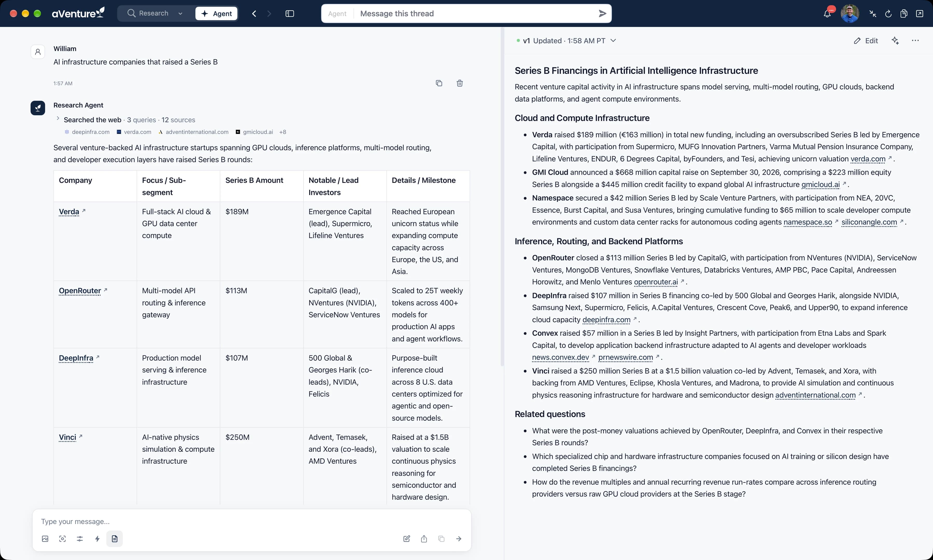Click the sparkle AI icon beside Edit

[x=895, y=41]
